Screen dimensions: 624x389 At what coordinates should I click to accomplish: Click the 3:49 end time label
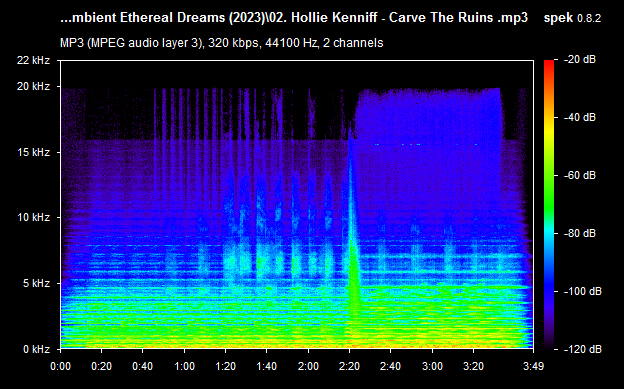coord(533,366)
